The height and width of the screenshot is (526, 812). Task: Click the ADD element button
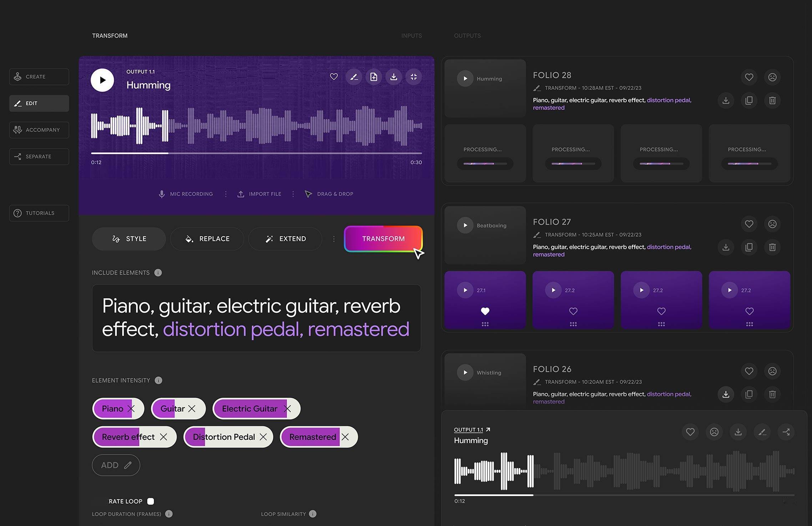click(x=116, y=465)
